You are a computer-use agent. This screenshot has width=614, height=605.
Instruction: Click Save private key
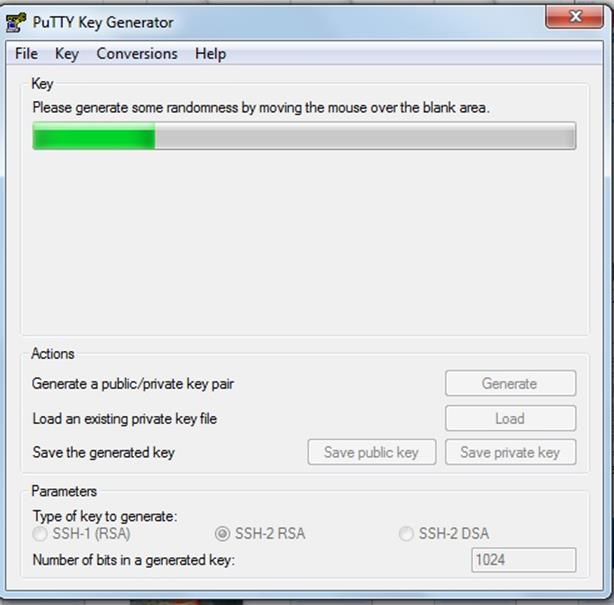[510, 452]
